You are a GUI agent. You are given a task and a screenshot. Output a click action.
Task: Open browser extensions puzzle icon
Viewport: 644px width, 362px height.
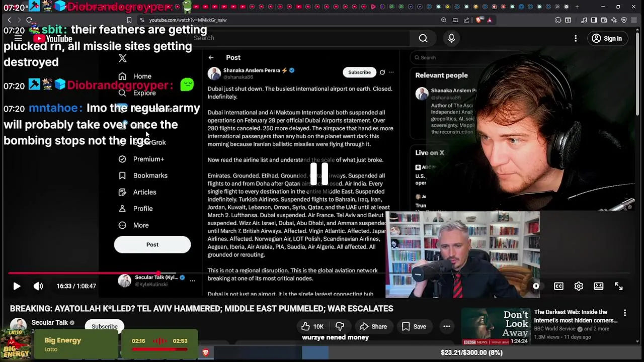558,20
